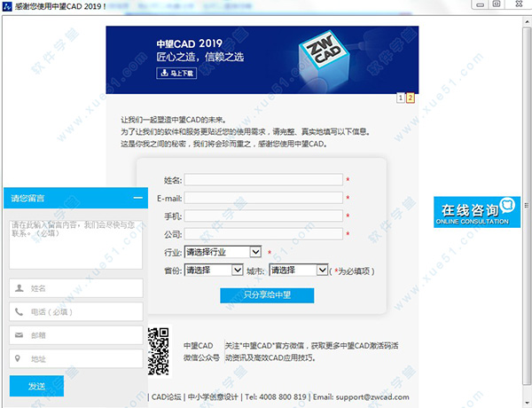The width and height of the screenshot is (532, 408).
Task: Click the 请您留言 panel header
Action: click(75, 198)
